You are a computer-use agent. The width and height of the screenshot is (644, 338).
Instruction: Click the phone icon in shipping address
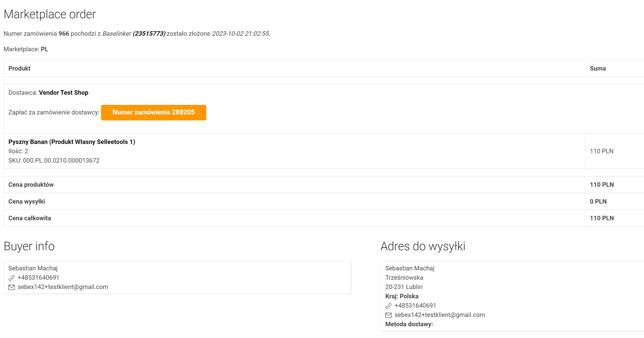[388, 306]
